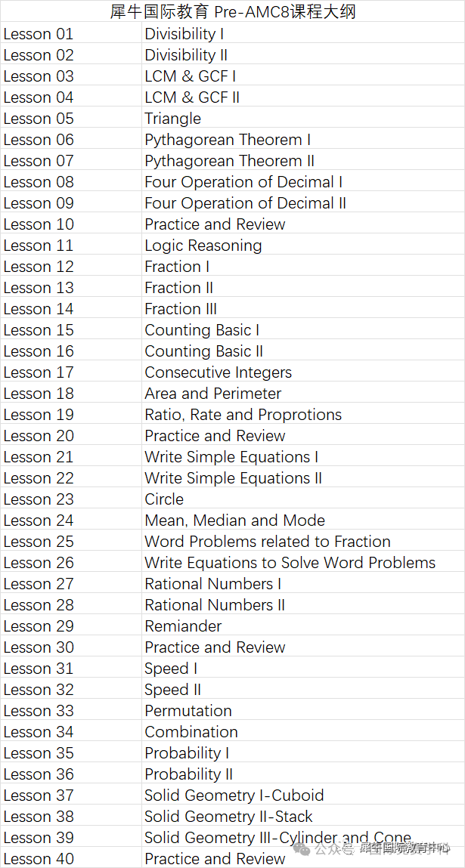Select the LCM & GCF II cell
Screen dimensions: 465x868
tap(302, 98)
